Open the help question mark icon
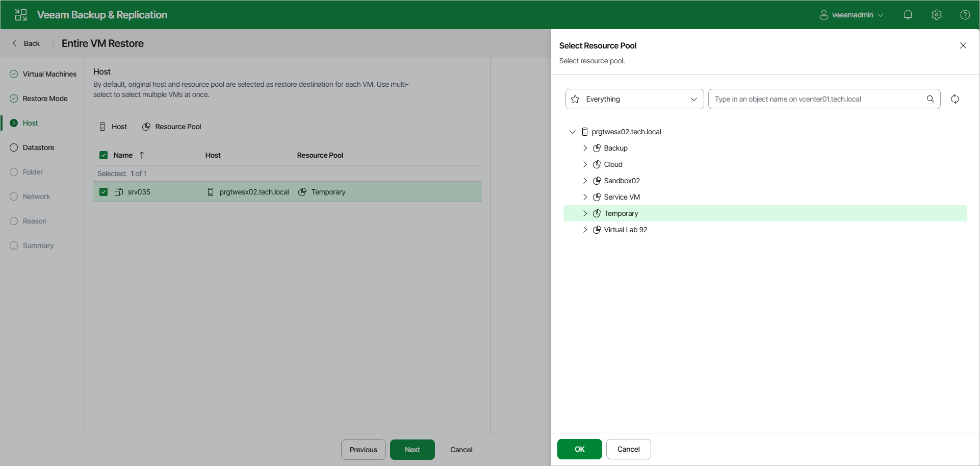Image resolution: width=980 pixels, height=466 pixels. 965,15
